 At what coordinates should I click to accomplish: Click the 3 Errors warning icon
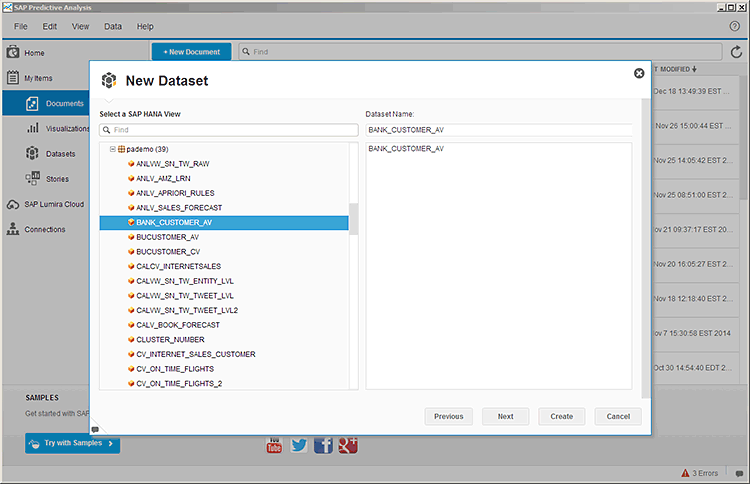(685, 473)
